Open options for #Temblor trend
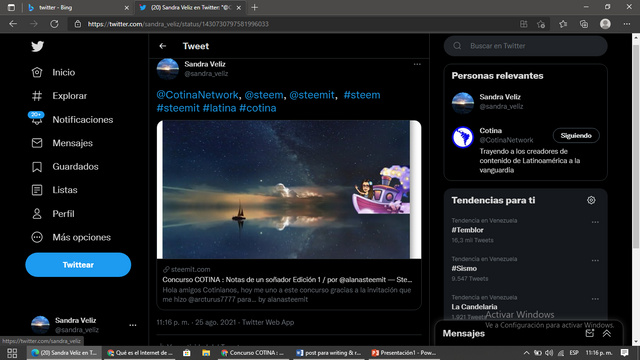 click(x=595, y=222)
